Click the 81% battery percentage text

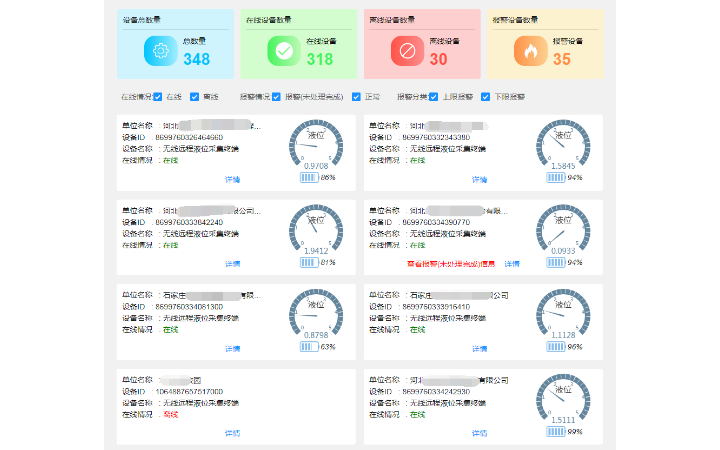[x=328, y=263]
